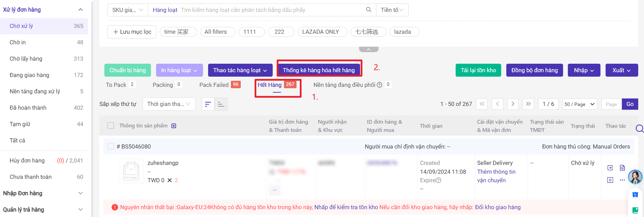Open the Thời gian tha... sort dropdown

[169, 104]
